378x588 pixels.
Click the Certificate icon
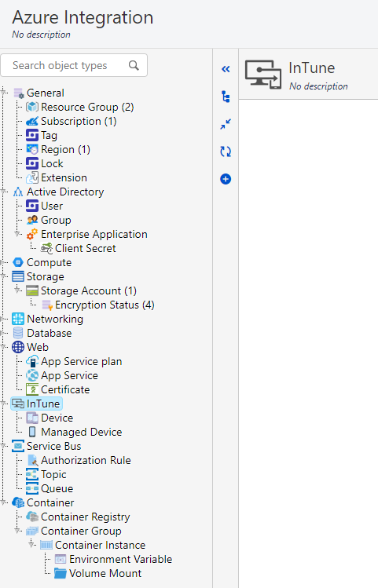pos(32,389)
